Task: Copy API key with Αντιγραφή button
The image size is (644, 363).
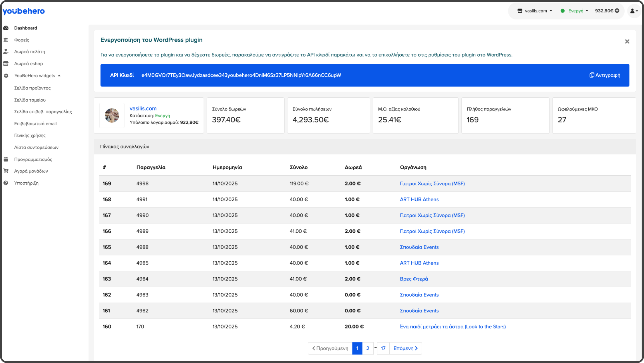Action: point(605,75)
